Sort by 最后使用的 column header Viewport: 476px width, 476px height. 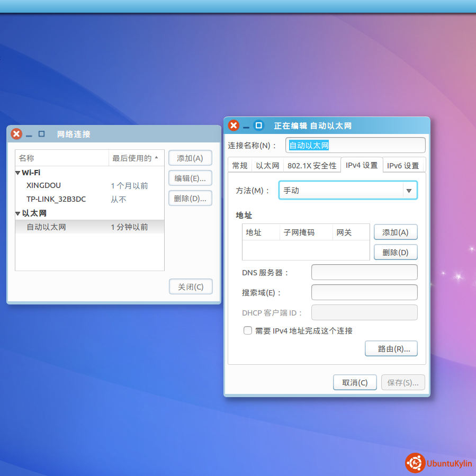[x=134, y=158]
